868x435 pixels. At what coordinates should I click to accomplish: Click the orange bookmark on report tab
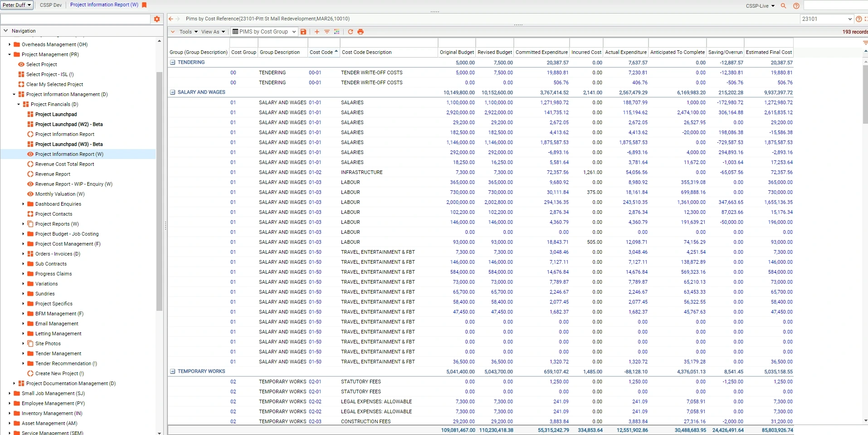point(144,5)
